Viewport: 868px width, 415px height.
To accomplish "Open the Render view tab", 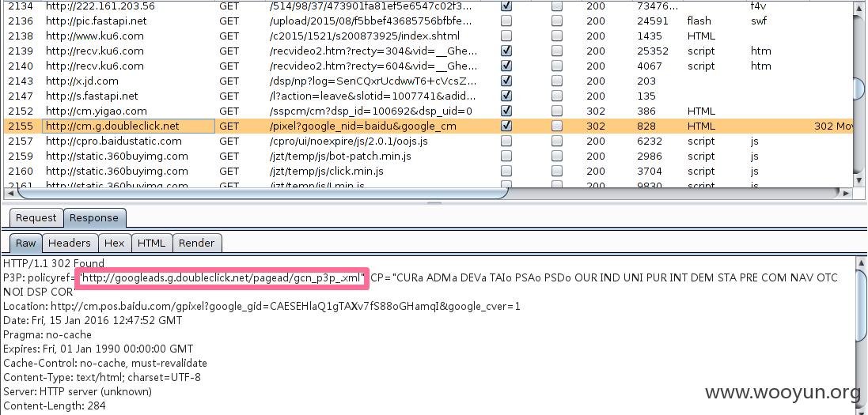I will click(196, 243).
